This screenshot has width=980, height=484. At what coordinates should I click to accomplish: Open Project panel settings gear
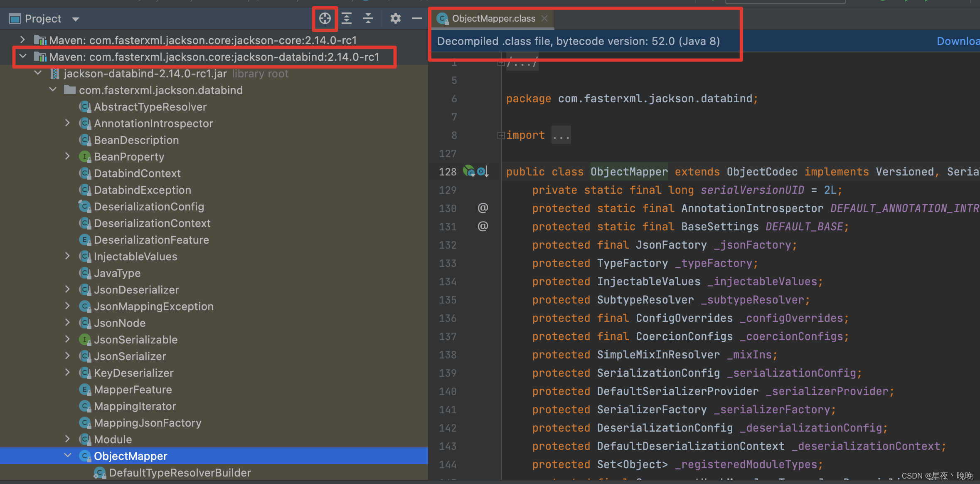(x=395, y=18)
